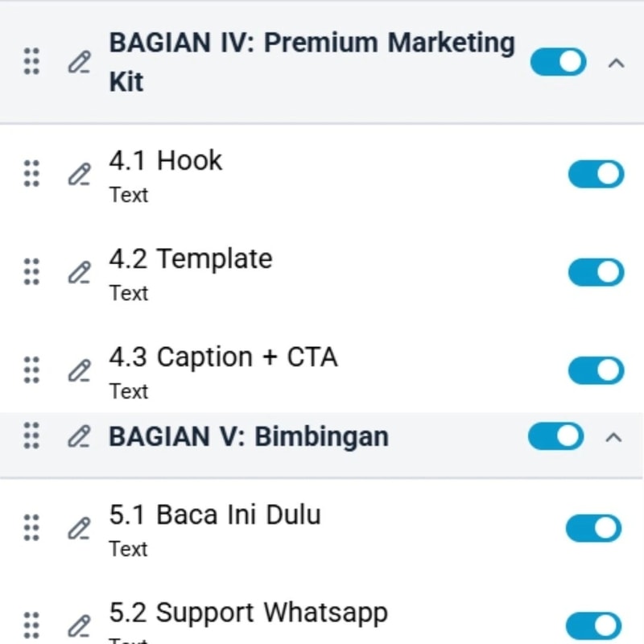Edit the 4.3 Caption + CTA lesson
This screenshot has height=644, width=644.
point(78,370)
